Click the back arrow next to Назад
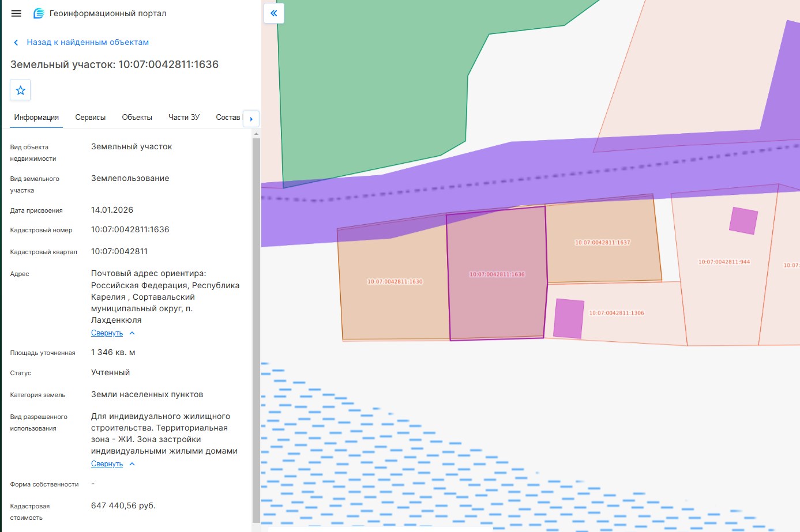This screenshot has height=532, width=800. pos(16,43)
